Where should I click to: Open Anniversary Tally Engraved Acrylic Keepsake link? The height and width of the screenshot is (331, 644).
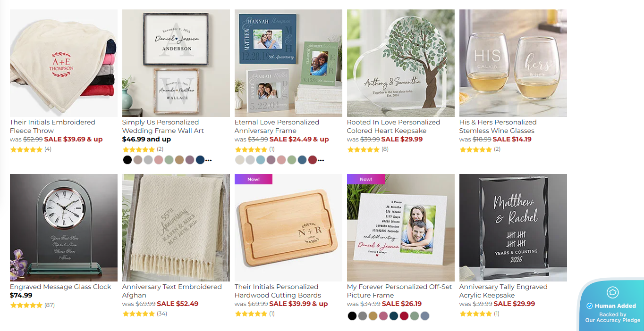tap(503, 291)
